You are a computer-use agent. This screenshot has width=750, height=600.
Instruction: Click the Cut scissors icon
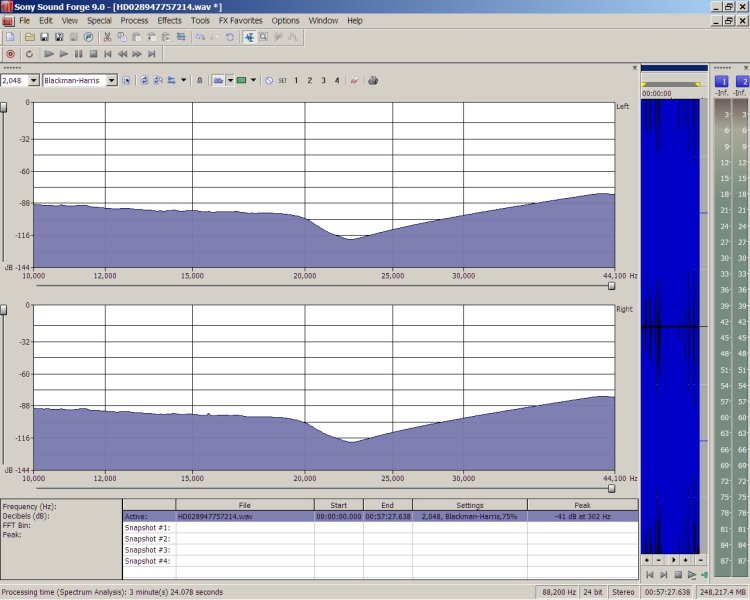point(107,37)
